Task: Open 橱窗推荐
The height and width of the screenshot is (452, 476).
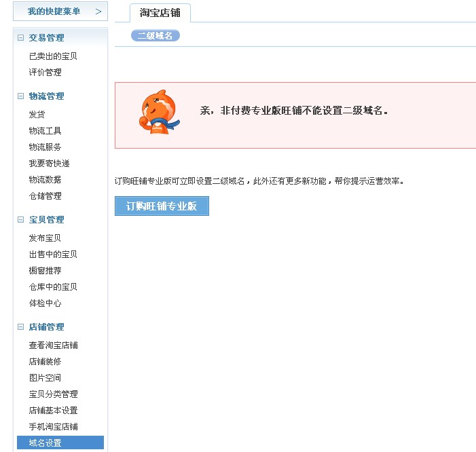Action: 45,271
